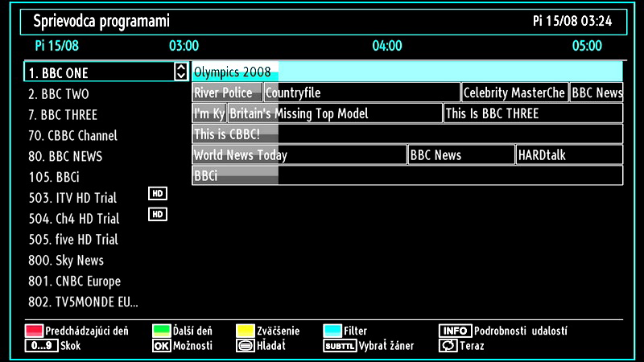Select channel 802. TV5MONDE EU...

[x=84, y=302]
